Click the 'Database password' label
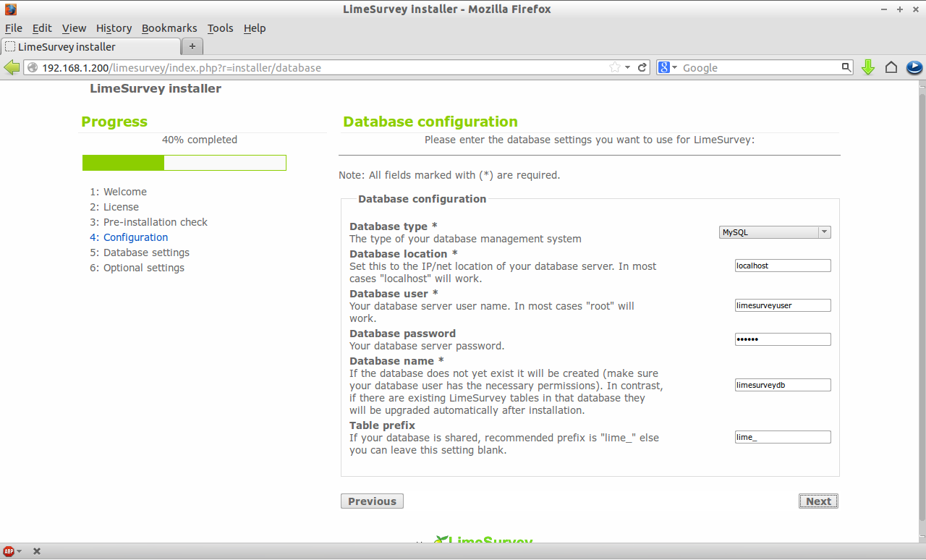The width and height of the screenshot is (926, 560). (x=402, y=334)
